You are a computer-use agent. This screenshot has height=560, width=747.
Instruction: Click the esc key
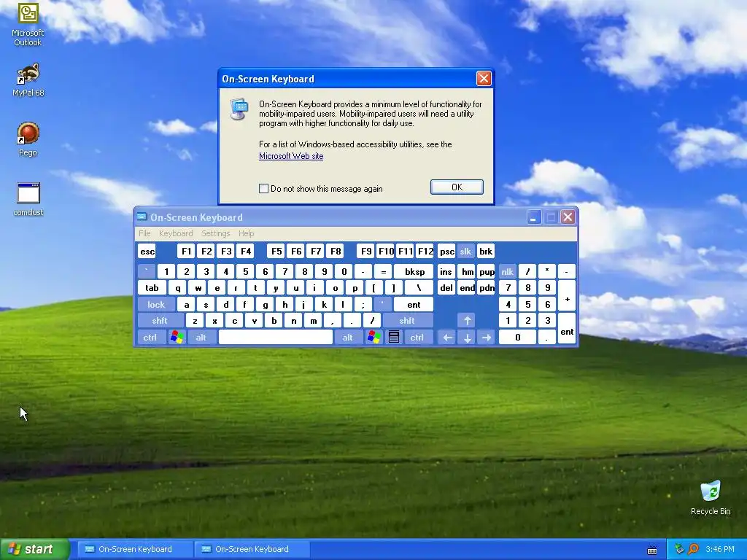(x=147, y=251)
